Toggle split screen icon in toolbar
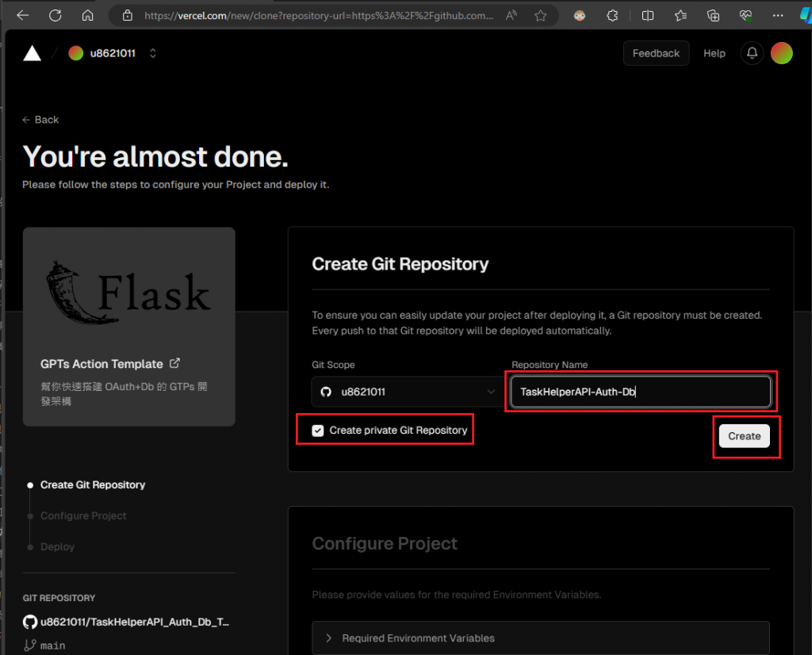 click(x=647, y=16)
